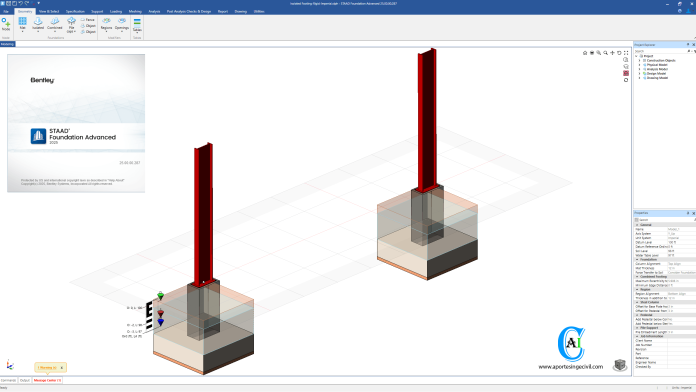Select the Design Model tree item
696x392 pixels.
click(x=656, y=74)
